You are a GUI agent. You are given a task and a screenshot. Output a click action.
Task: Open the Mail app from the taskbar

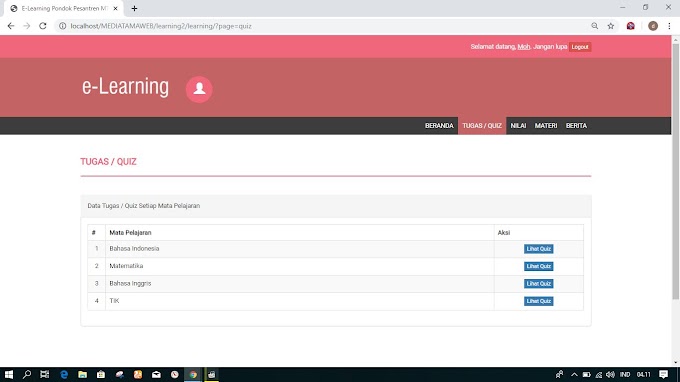click(x=156, y=375)
